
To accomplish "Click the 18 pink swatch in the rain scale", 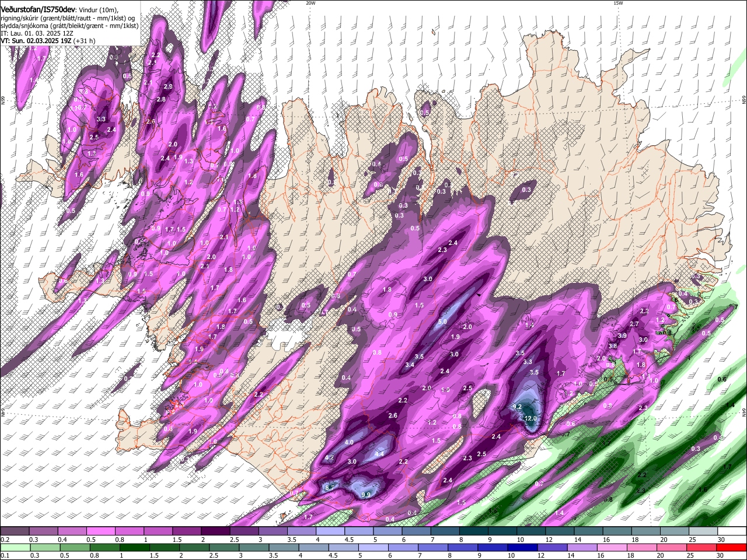I will [x=642, y=547].
